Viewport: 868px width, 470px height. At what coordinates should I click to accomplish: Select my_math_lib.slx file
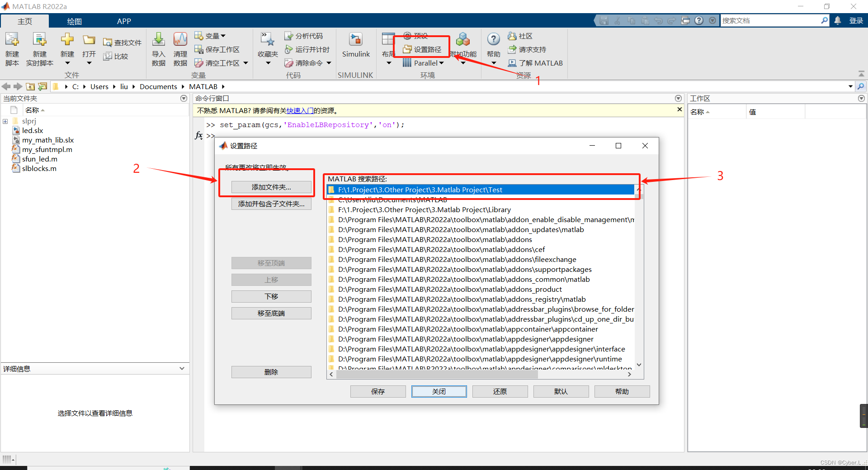[48, 140]
